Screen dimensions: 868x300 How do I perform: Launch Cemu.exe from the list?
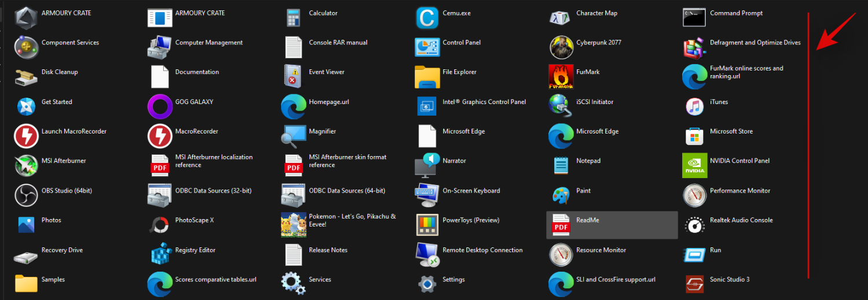(427, 17)
